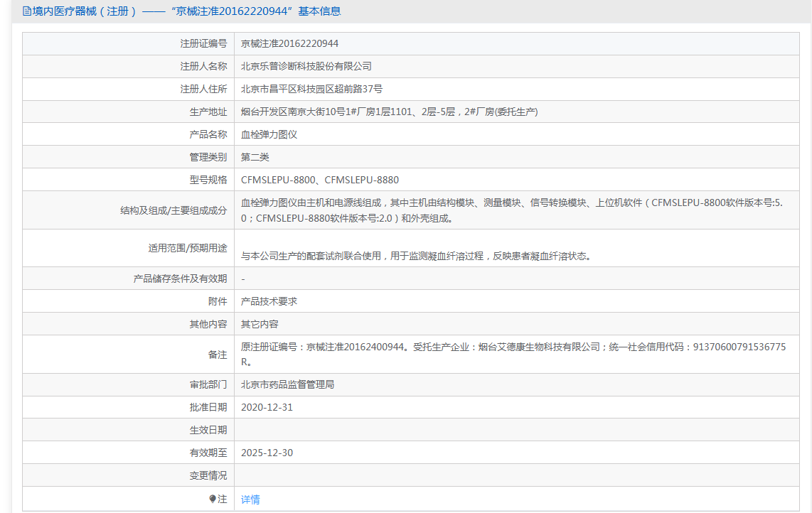Select registrant name 北京乐普诊断科技股份有限公司
812x513 pixels.
coord(306,66)
